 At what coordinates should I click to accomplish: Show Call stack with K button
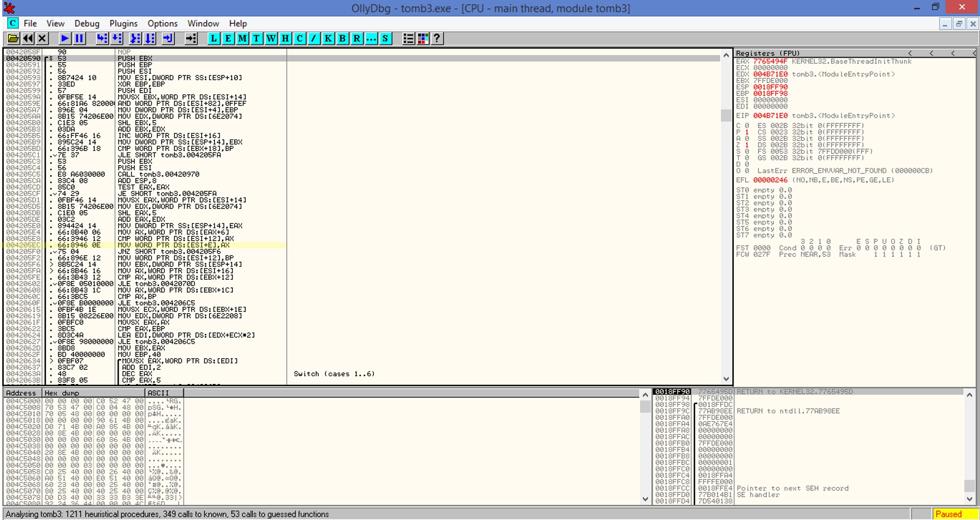point(328,38)
